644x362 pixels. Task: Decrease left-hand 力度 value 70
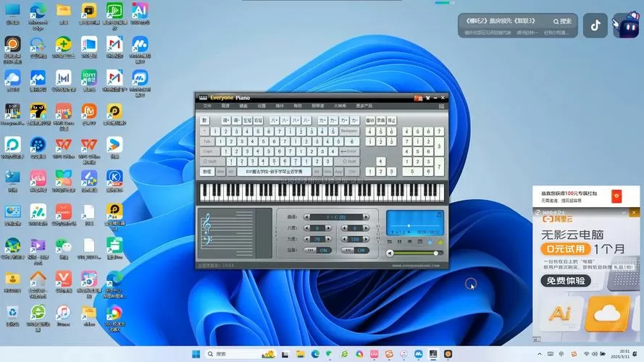pos(306,239)
